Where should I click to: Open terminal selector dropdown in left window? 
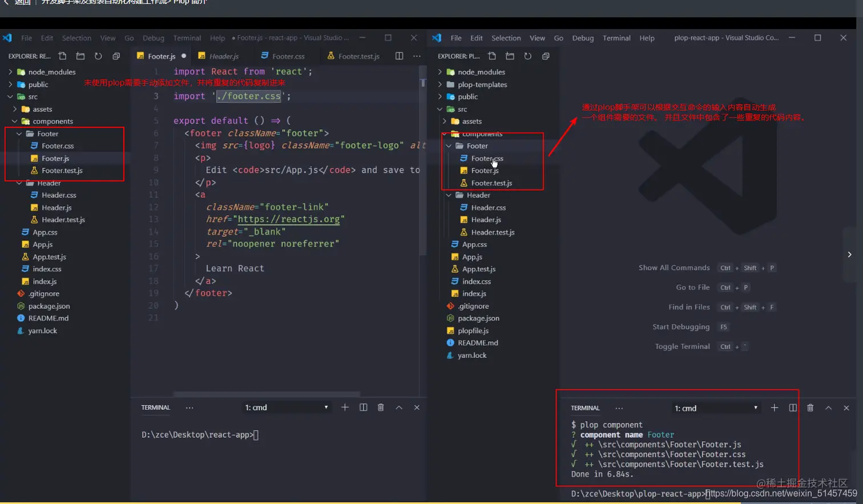(287, 407)
